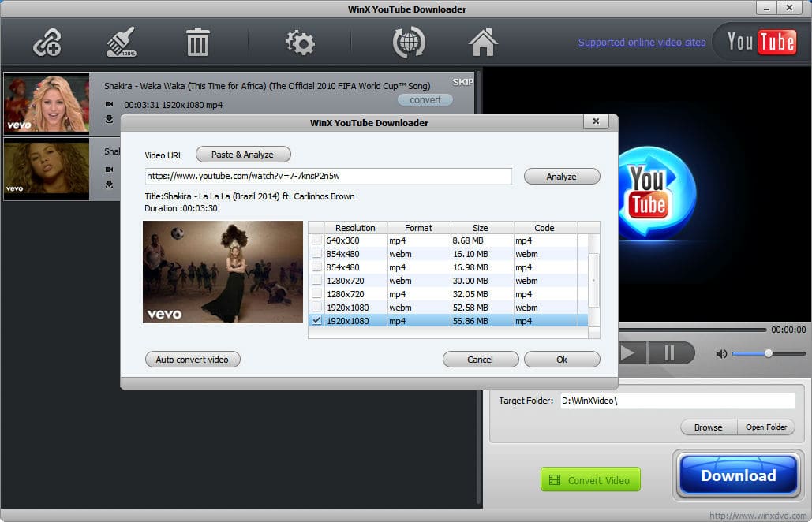Check the 854x480 webm checkbox
Viewport: 812px width, 522px height.
pos(316,253)
